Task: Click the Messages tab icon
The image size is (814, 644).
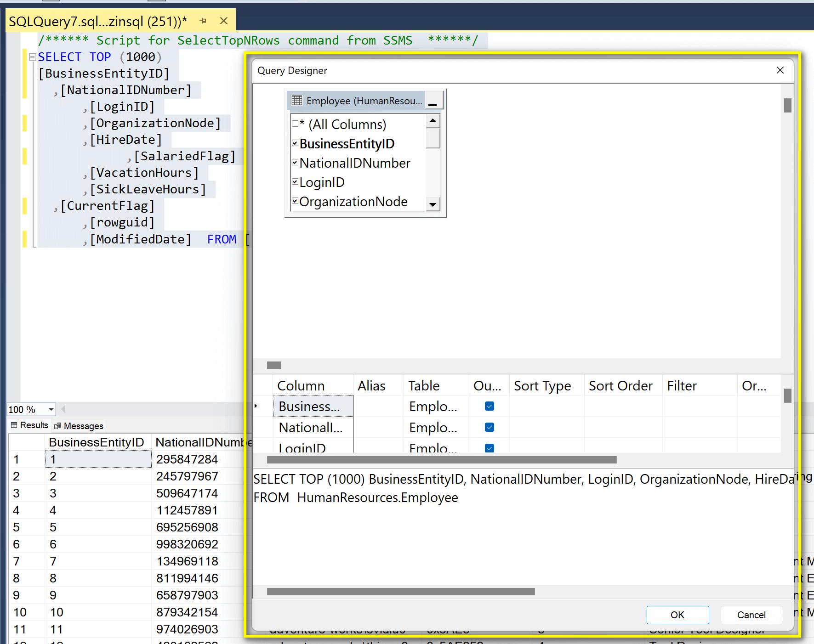Action: tap(57, 426)
